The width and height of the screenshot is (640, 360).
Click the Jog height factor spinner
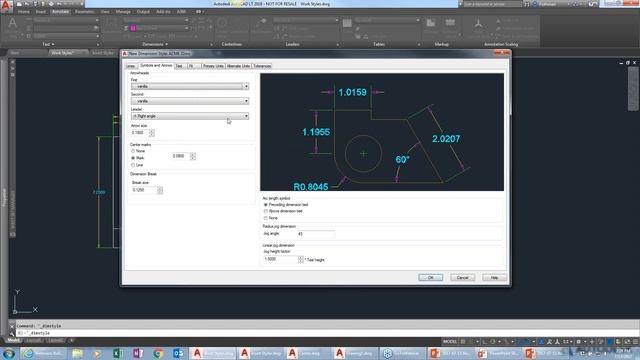(x=301, y=259)
